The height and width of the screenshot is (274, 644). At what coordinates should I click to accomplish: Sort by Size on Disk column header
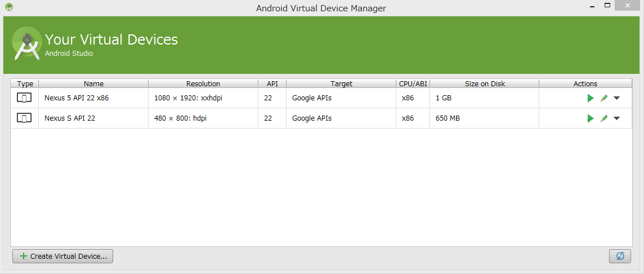485,83
